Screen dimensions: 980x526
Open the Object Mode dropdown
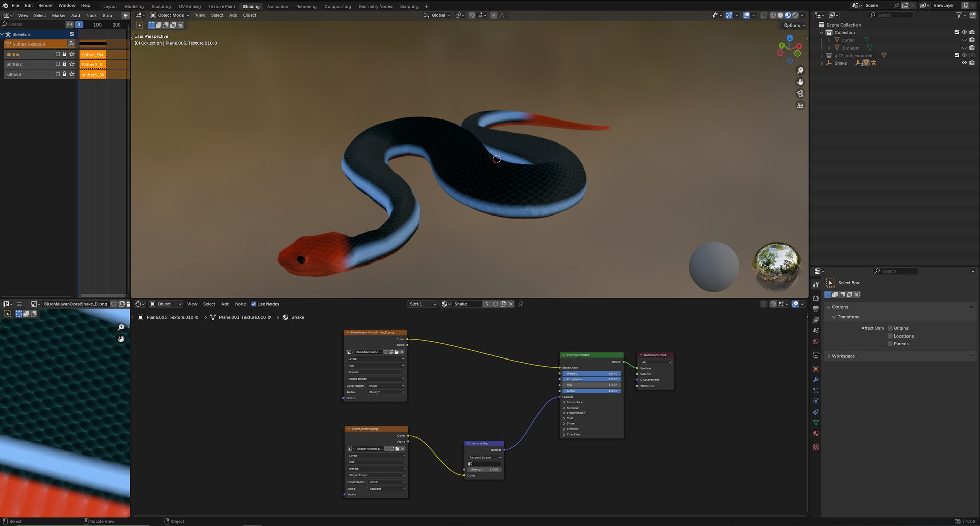[x=170, y=15]
